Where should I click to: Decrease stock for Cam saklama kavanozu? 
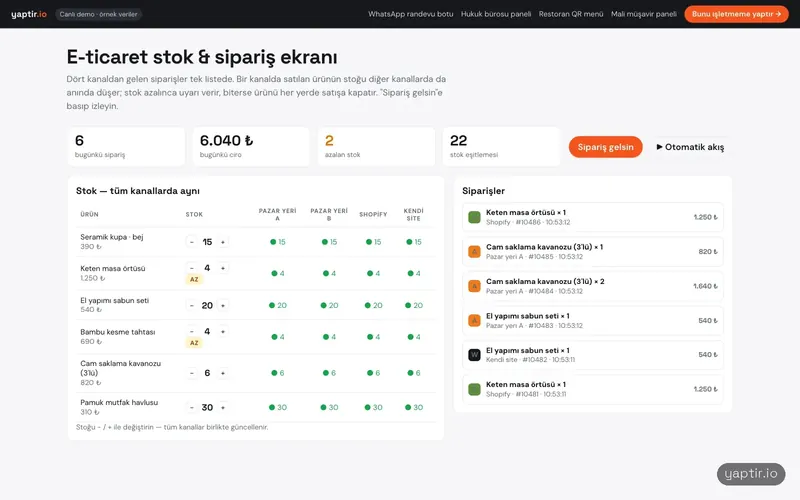click(x=192, y=373)
